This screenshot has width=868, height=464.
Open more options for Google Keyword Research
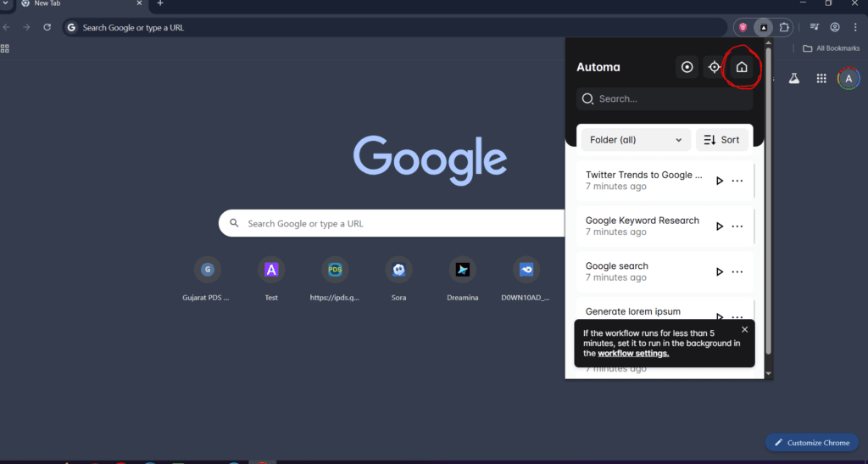[737, 226]
